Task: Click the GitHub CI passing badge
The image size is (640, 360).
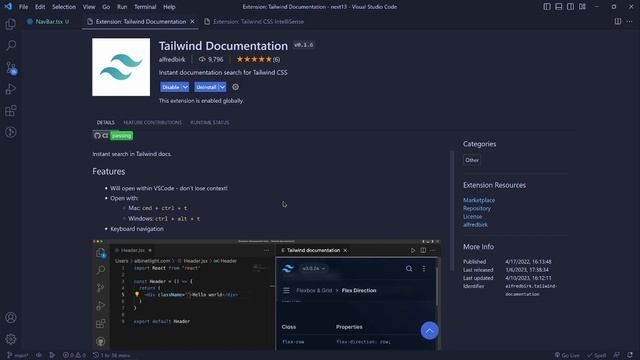Action: point(113,136)
